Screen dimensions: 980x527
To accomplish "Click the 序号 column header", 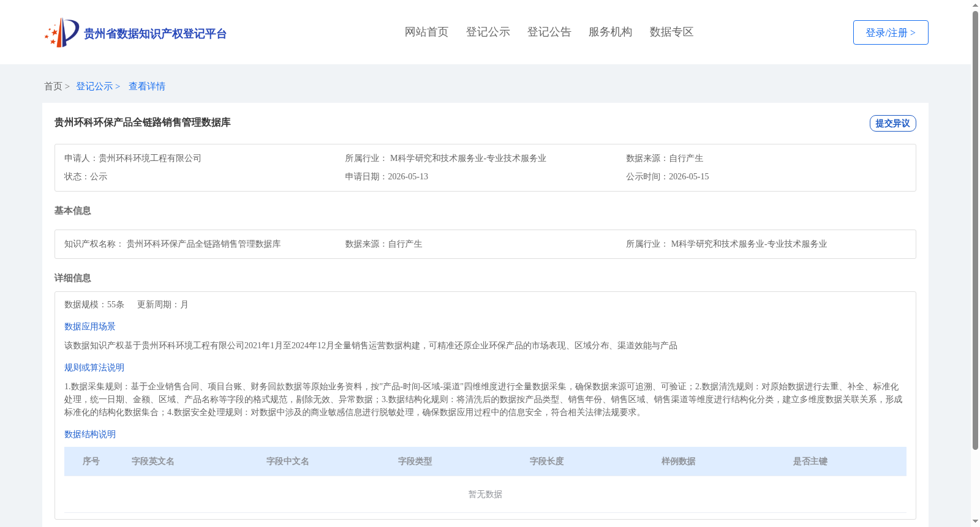I will (91, 461).
